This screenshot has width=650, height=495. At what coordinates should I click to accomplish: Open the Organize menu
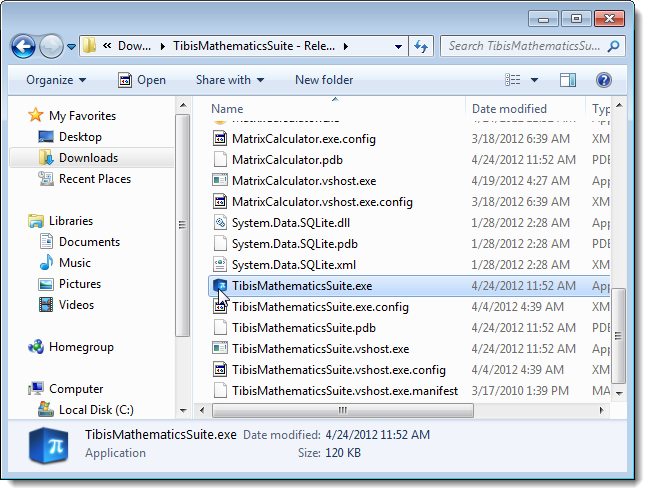pyautogui.click(x=56, y=80)
